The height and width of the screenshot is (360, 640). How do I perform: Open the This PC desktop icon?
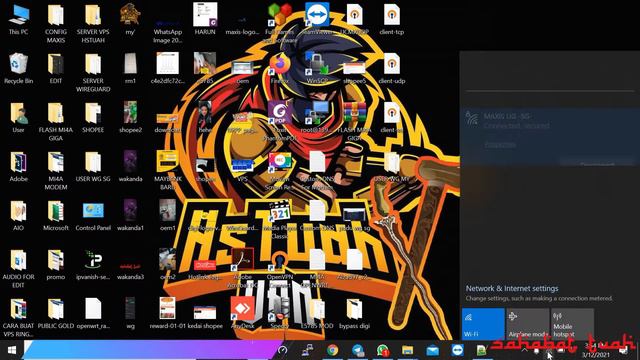pyautogui.click(x=18, y=20)
